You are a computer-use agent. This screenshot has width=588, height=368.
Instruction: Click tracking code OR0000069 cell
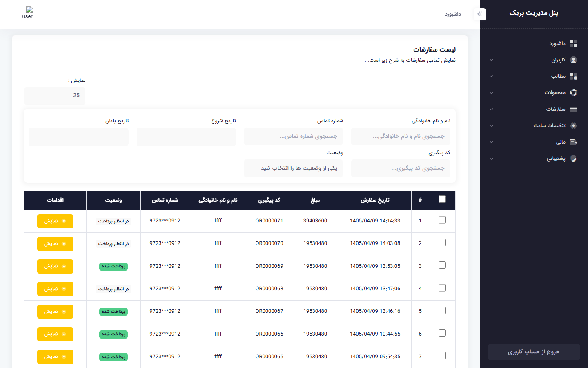click(269, 266)
